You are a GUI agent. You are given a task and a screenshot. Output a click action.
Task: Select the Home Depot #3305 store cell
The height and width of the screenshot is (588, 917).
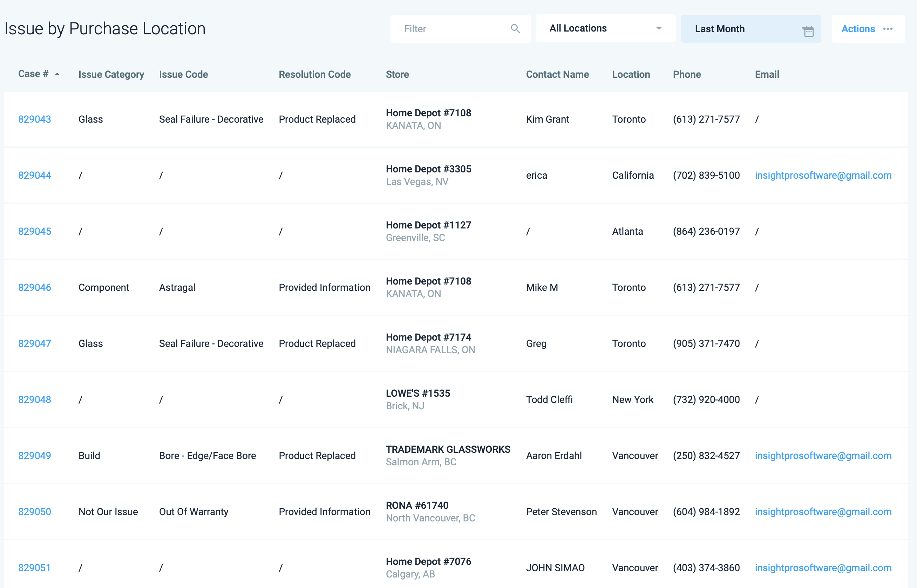pyautogui.click(x=428, y=176)
